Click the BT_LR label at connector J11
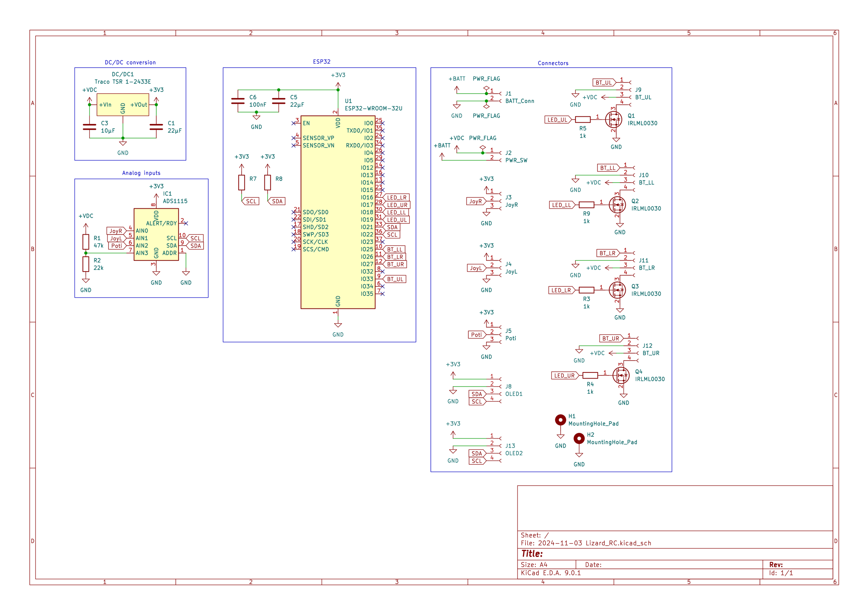This screenshot has width=868, height=614. (x=608, y=253)
